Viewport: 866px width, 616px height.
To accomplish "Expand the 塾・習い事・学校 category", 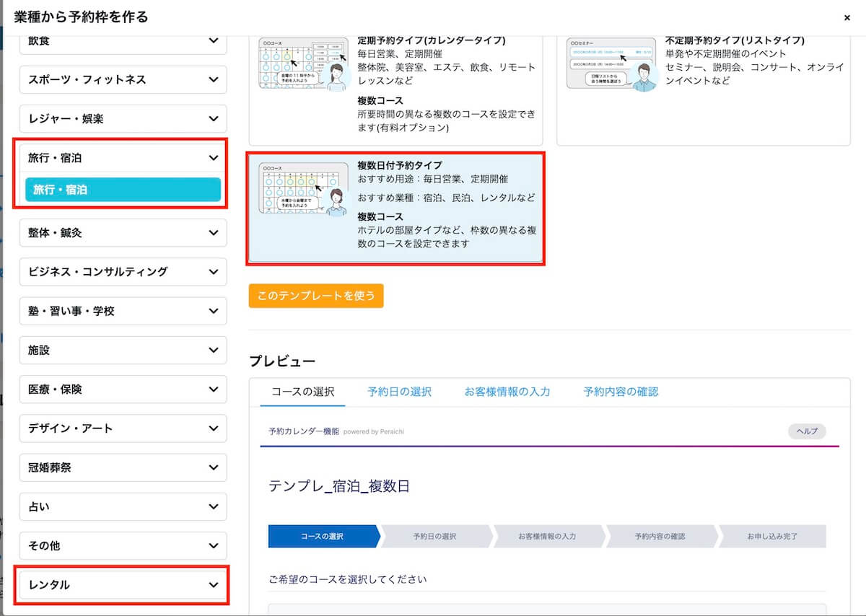I will tap(123, 311).
